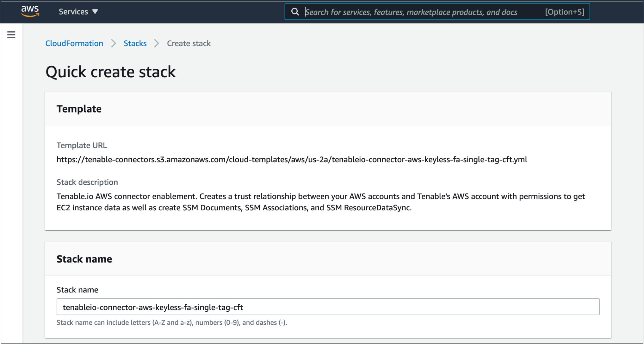Click the Create stack breadcrumb text
The image size is (644, 344).
(x=189, y=43)
